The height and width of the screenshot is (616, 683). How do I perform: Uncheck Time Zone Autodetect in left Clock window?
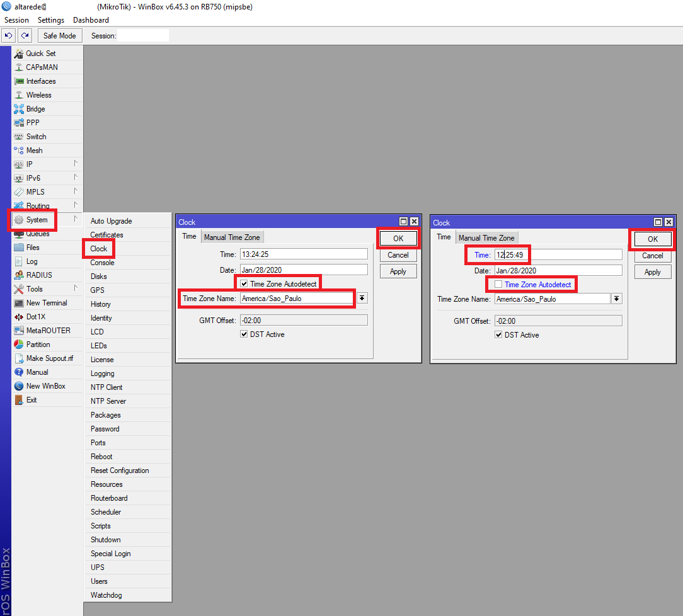click(244, 284)
